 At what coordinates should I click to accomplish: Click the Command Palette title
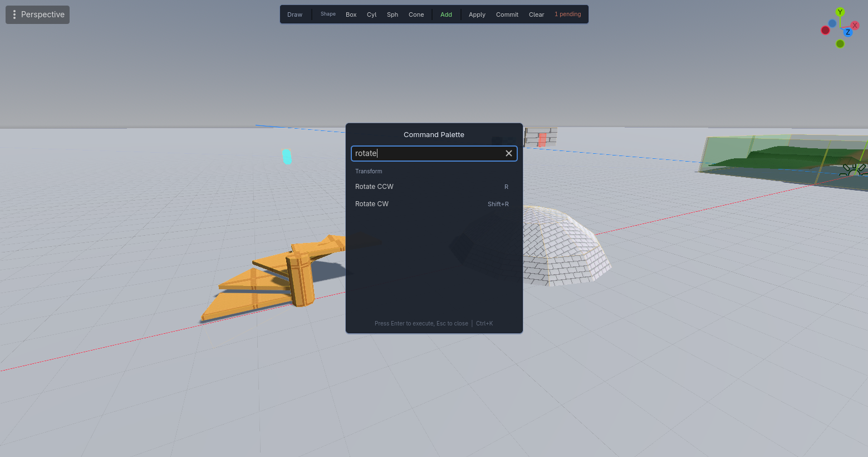(x=434, y=135)
